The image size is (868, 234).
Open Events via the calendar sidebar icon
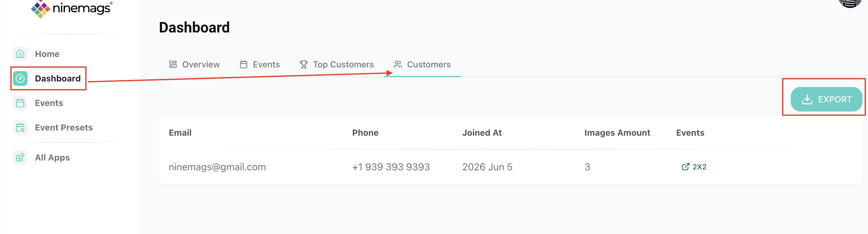click(x=20, y=103)
